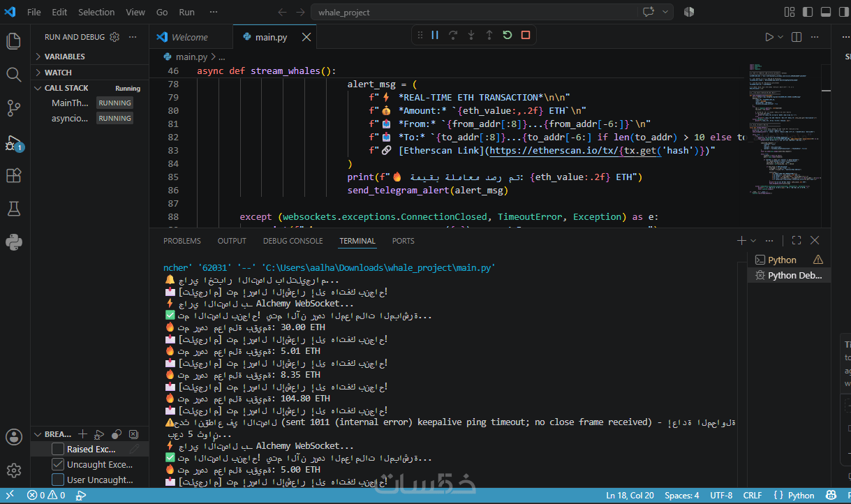Switch to the DEBUG CONSOLE tab
The width and height of the screenshot is (851, 504).
pos(293,241)
